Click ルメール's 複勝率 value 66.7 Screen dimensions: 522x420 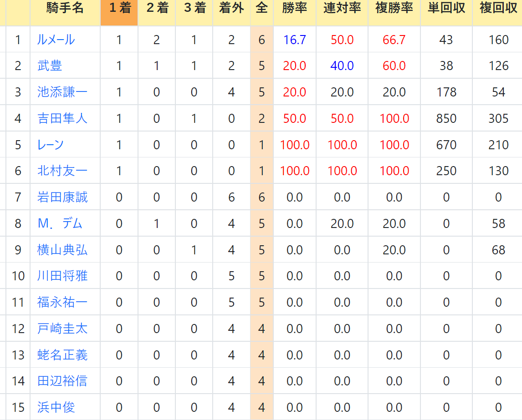[394, 40]
